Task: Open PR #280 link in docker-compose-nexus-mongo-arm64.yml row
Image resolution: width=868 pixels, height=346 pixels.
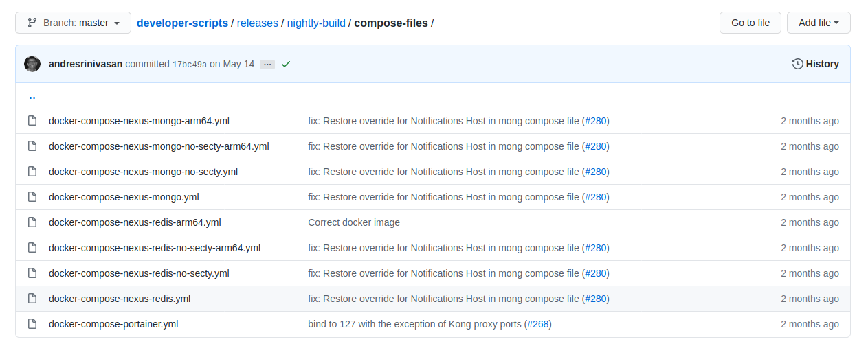Action: click(596, 121)
